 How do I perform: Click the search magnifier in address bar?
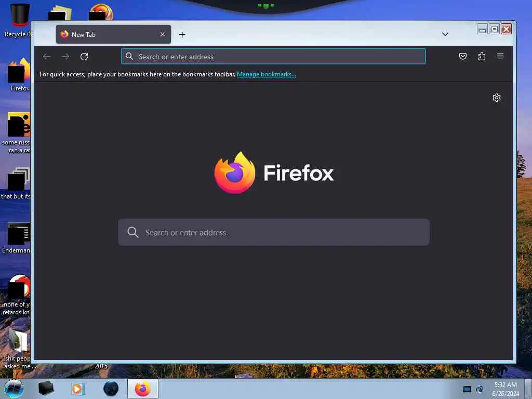point(129,56)
